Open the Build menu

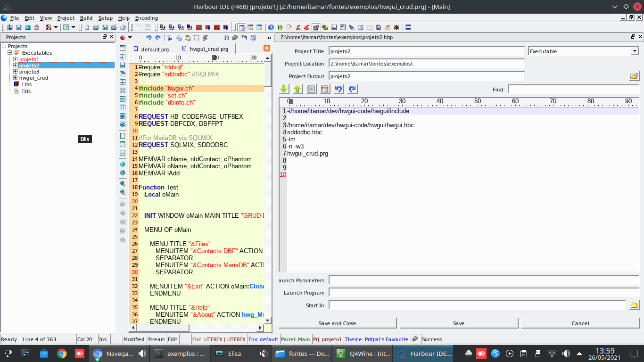pyautogui.click(x=86, y=18)
